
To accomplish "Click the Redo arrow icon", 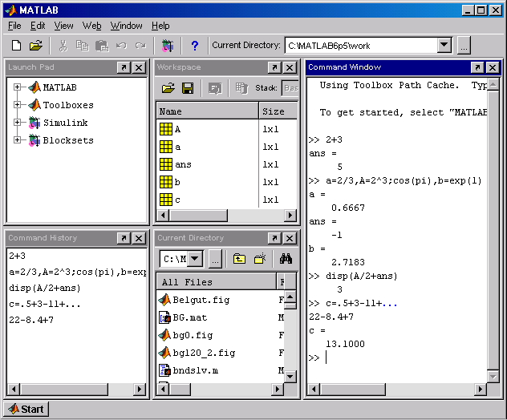I will tap(140, 46).
